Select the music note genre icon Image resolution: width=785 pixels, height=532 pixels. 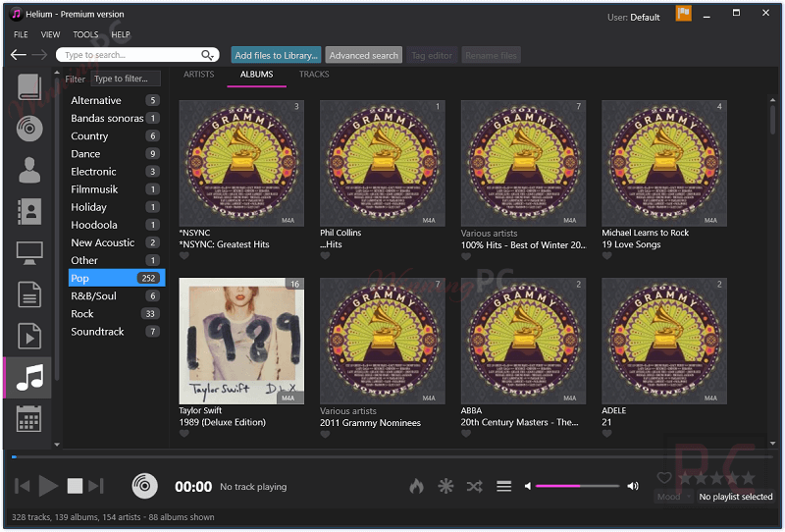coord(29,377)
